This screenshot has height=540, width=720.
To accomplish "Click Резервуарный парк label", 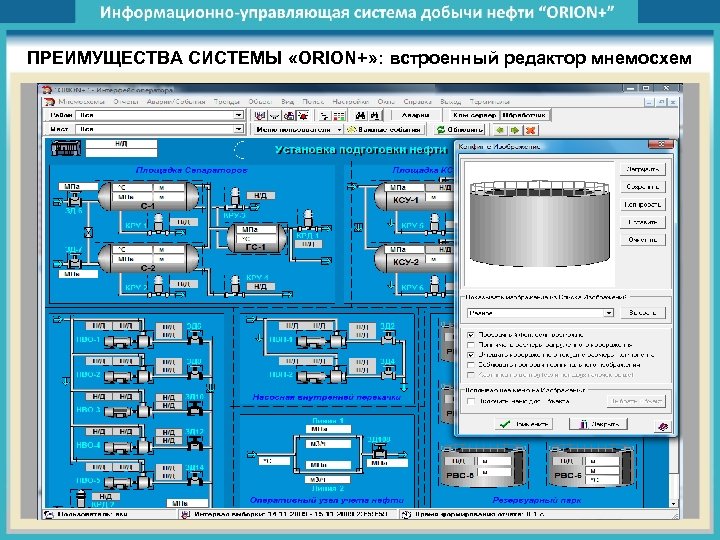I will [537, 500].
